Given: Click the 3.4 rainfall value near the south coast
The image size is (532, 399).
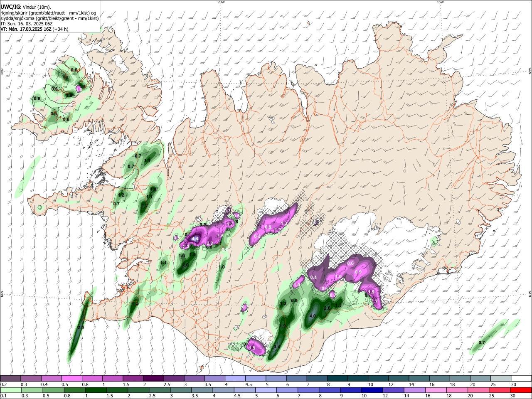Looking at the screenshot, I should (x=277, y=346).
